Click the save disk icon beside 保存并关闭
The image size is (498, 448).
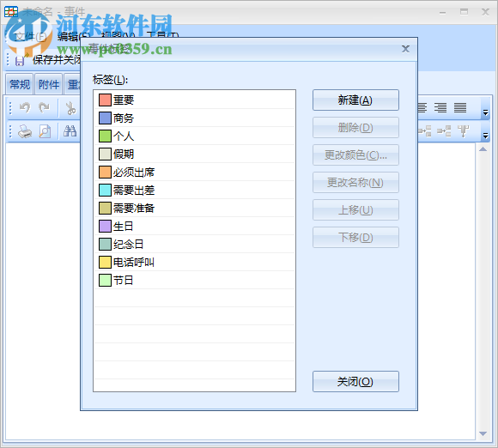pos(20,61)
